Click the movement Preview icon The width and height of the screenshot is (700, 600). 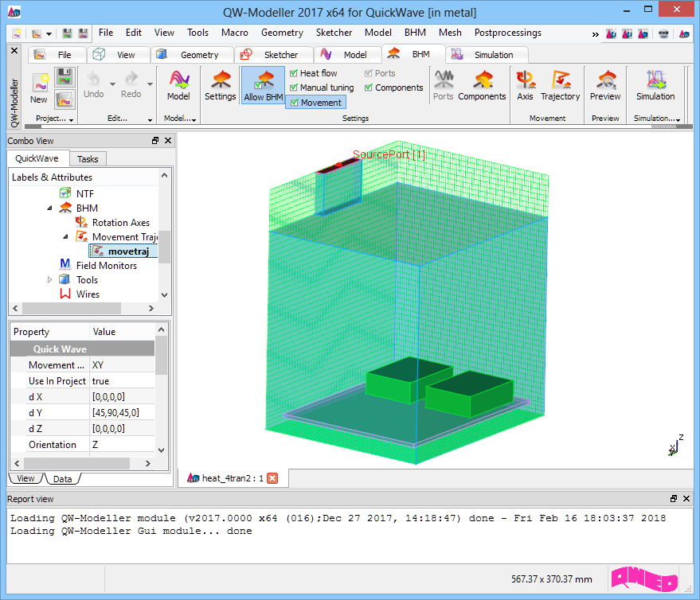click(605, 85)
